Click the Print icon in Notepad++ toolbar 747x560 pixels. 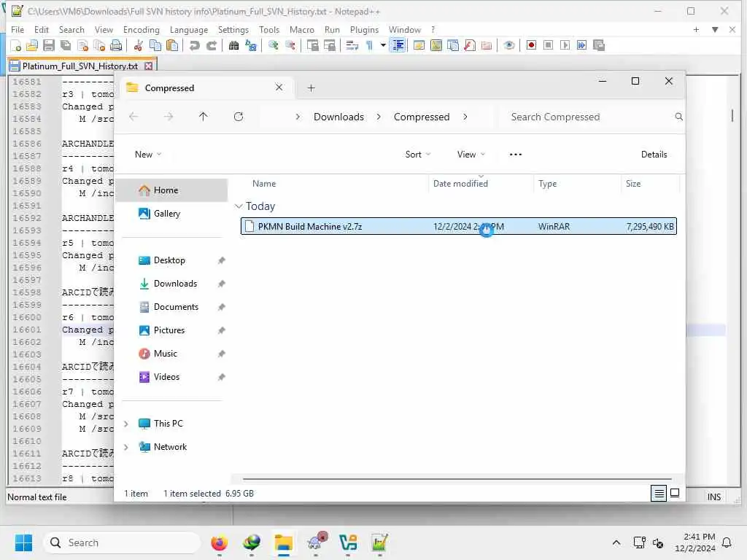[116, 45]
